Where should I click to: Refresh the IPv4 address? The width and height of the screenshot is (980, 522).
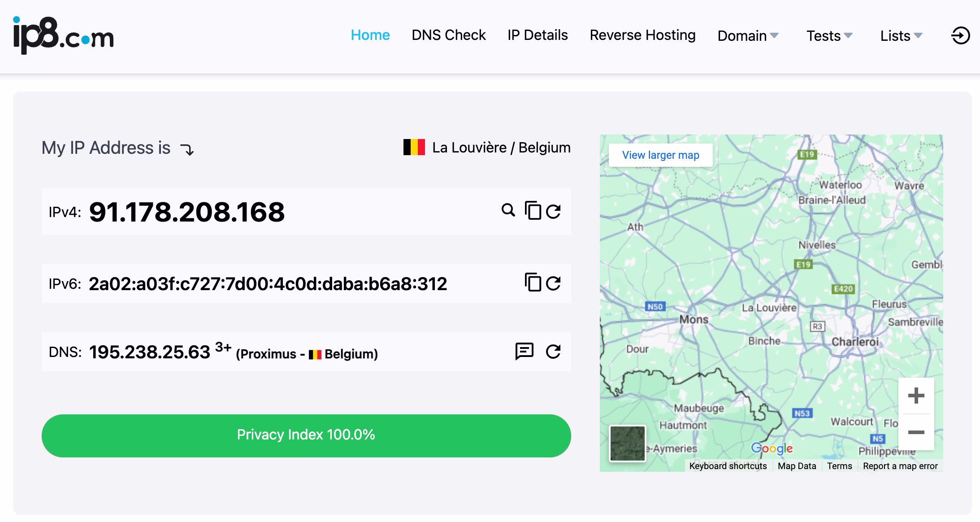coord(555,210)
